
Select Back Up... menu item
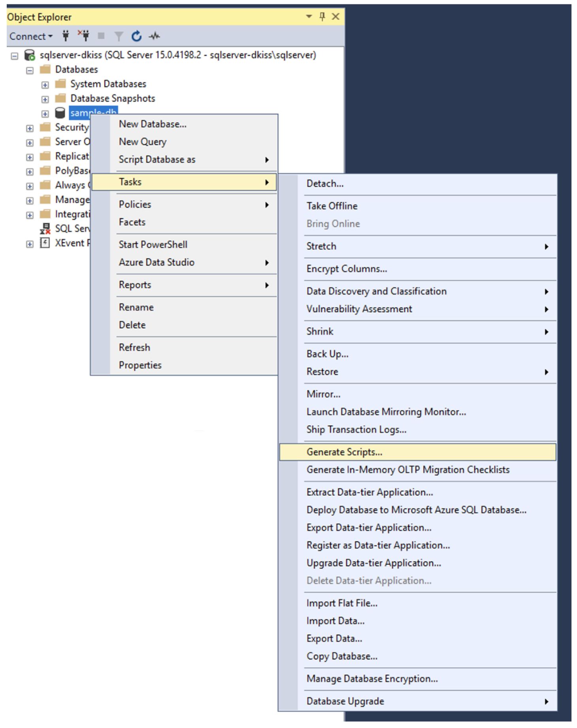tap(418, 354)
